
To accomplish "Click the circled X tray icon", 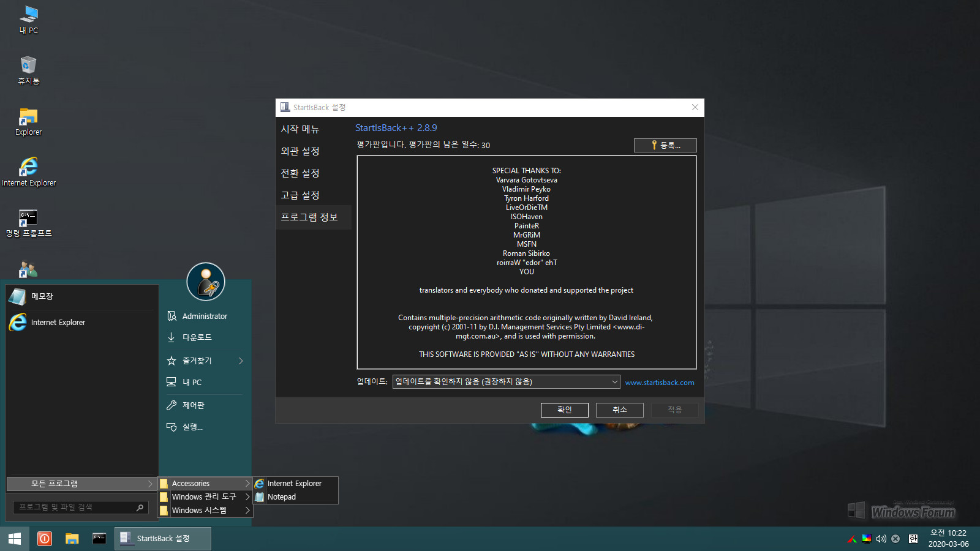I will pos(895,539).
